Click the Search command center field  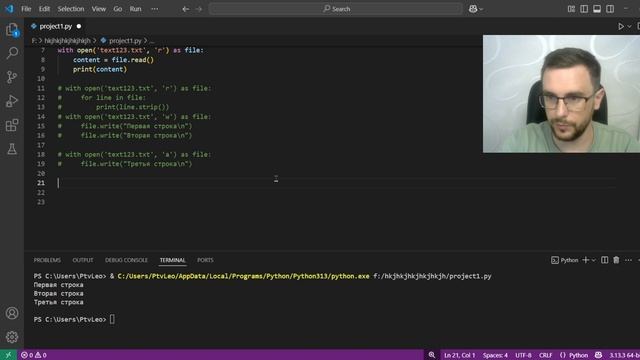tap(336, 9)
